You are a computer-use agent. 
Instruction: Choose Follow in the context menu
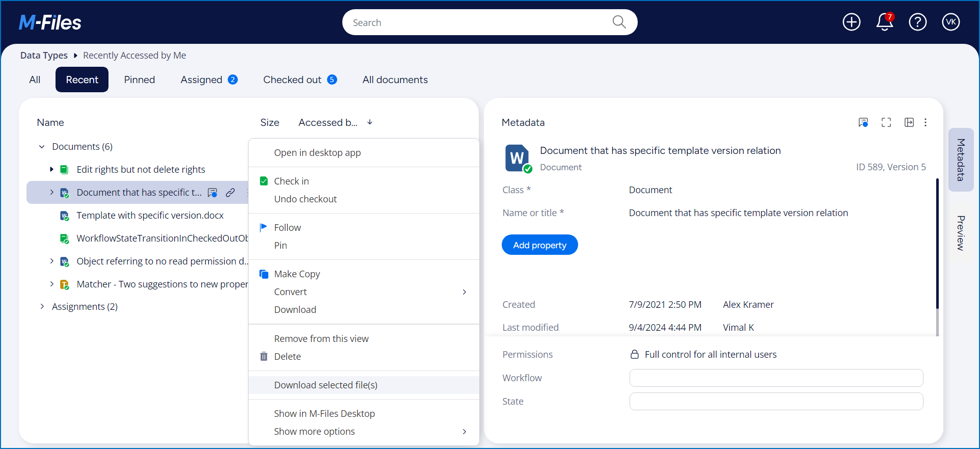coord(364,228)
